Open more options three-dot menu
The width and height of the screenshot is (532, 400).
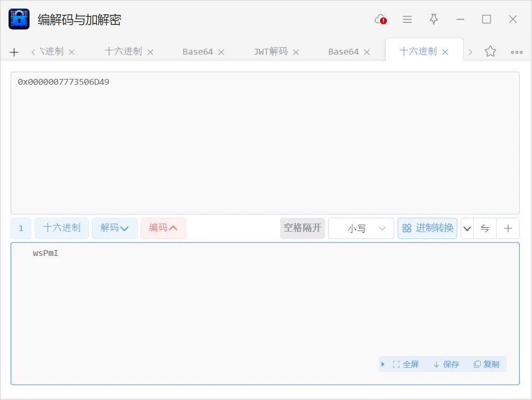pos(517,52)
